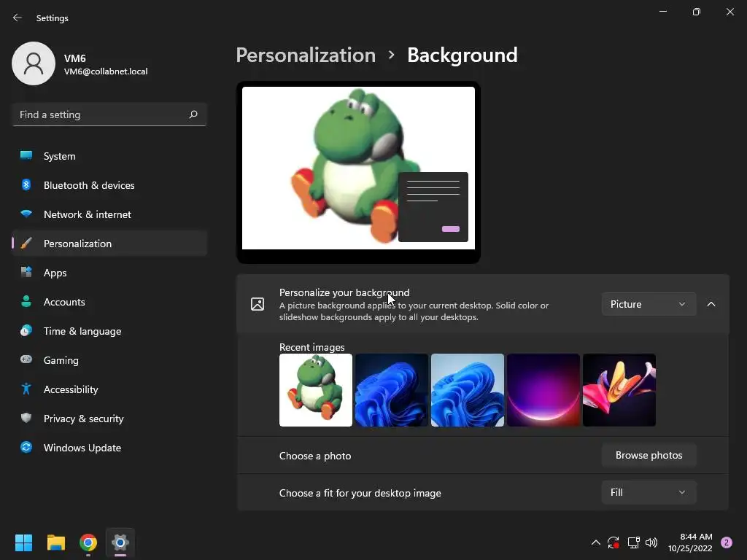This screenshot has width=747, height=560.
Task: Select the purple glow wallpaper
Action: [543, 390]
